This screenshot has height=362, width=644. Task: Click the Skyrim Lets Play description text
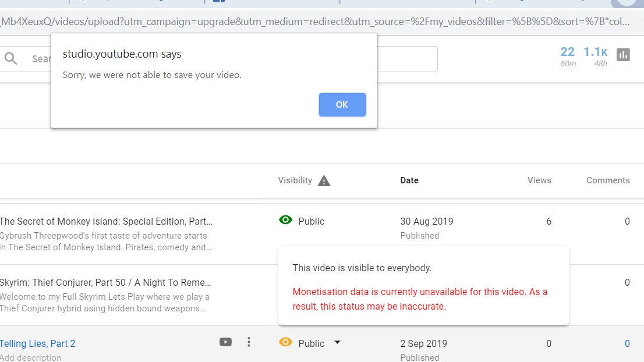tap(104, 303)
